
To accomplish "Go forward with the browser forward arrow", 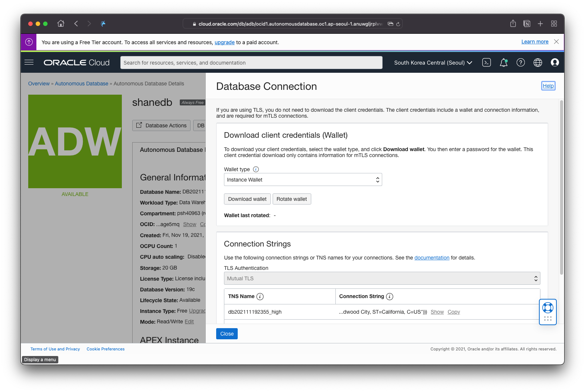I will click(89, 24).
